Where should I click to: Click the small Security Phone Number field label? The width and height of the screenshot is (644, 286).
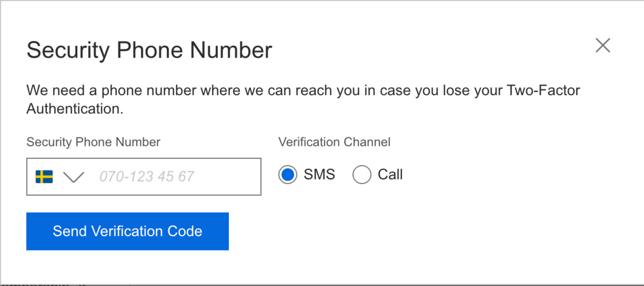click(x=93, y=142)
